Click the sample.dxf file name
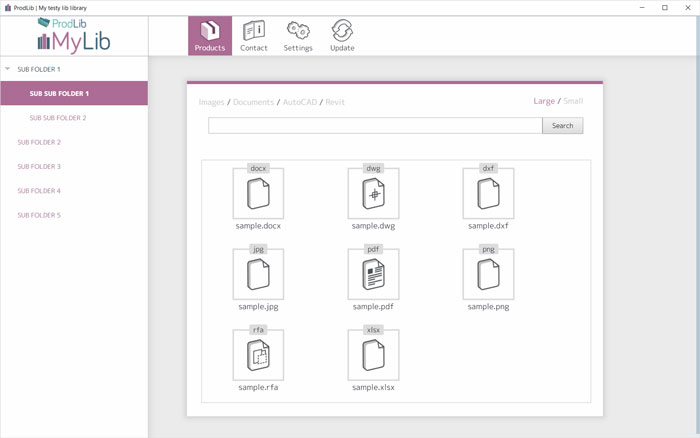This screenshot has height=438, width=700. [488, 226]
